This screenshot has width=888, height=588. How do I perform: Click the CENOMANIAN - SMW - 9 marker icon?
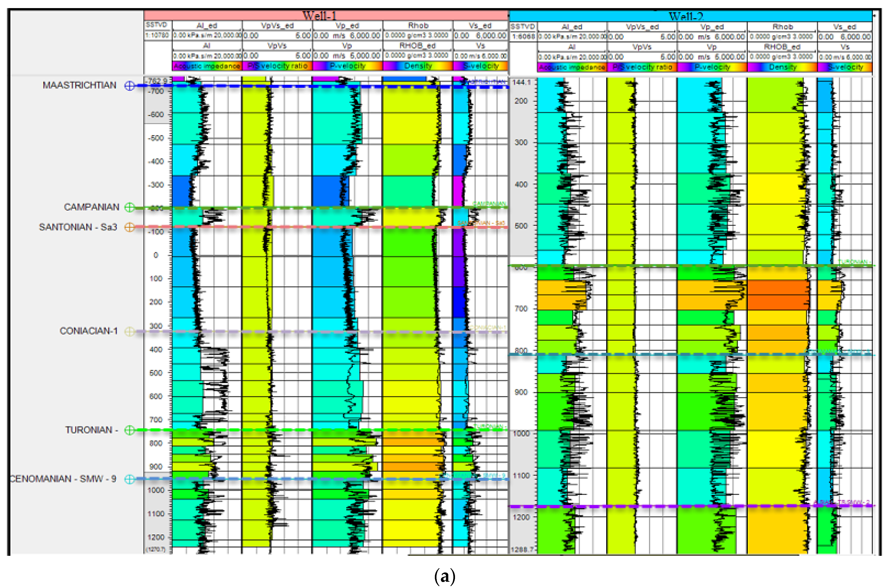point(130,479)
